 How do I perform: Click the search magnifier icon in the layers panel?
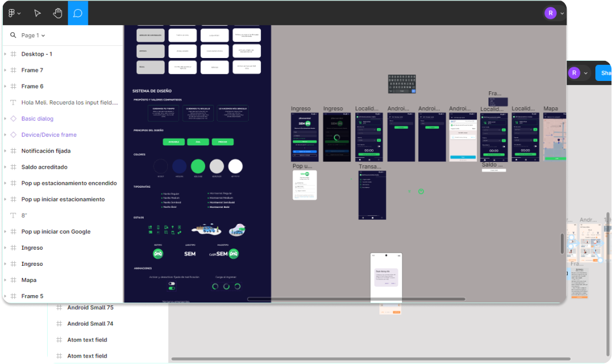(x=13, y=35)
